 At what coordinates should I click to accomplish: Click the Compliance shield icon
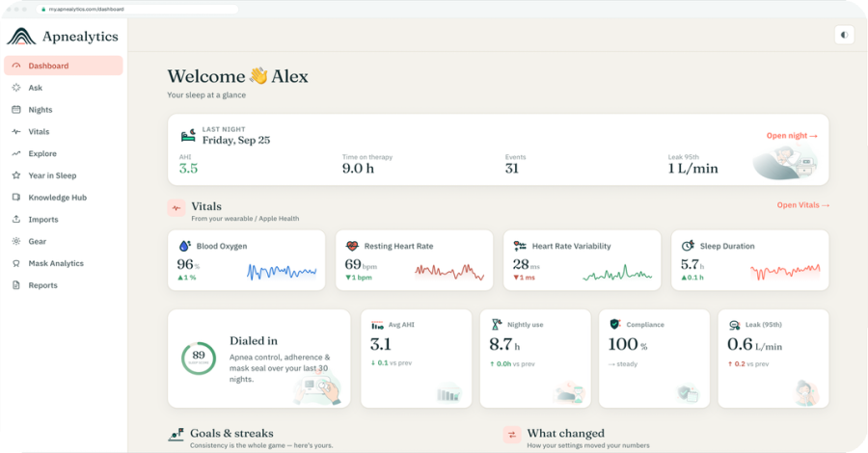pyautogui.click(x=614, y=324)
